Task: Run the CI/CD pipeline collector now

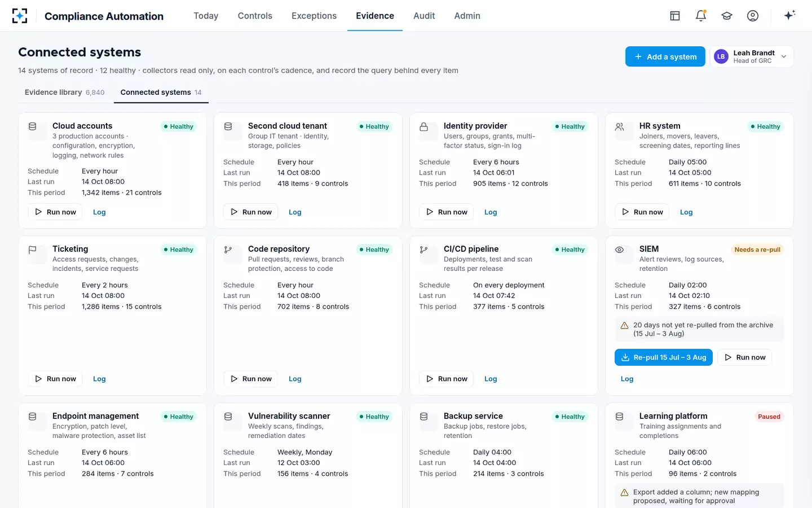Action: click(x=447, y=379)
